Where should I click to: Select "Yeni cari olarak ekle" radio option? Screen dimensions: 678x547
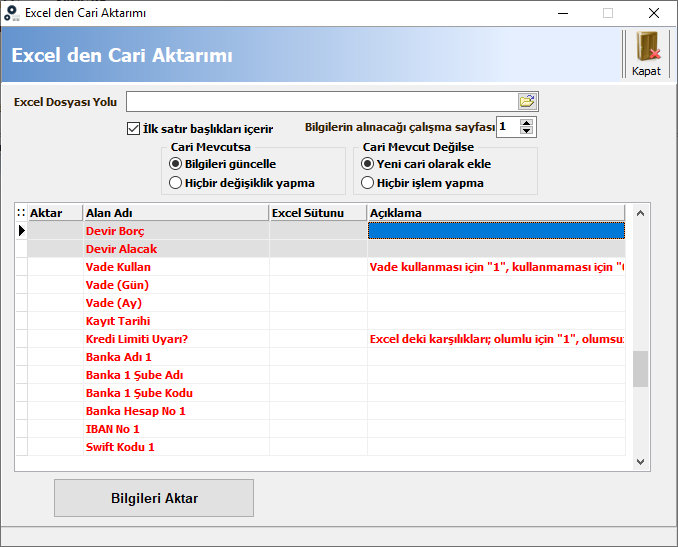367,164
